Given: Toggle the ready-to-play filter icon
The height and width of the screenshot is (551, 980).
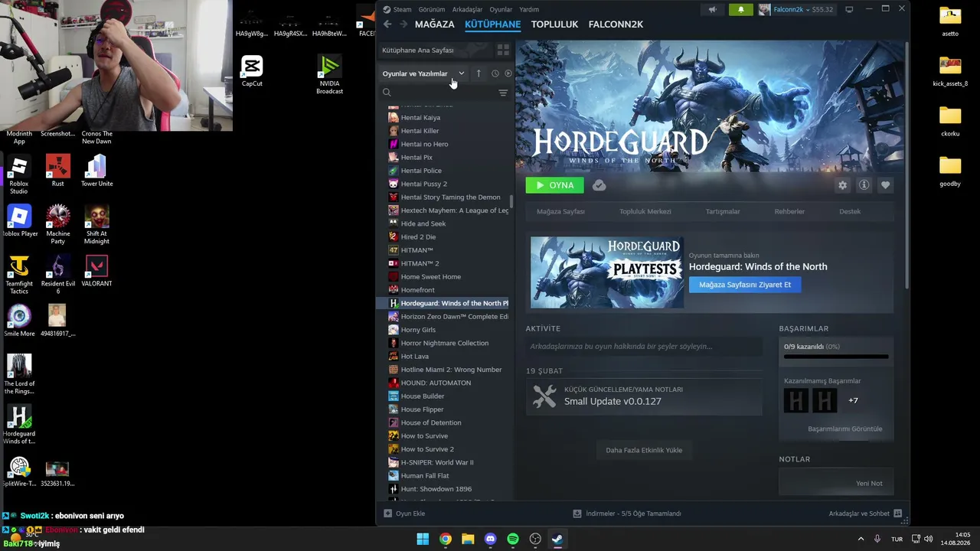Looking at the screenshot, I should click(508, 73).
